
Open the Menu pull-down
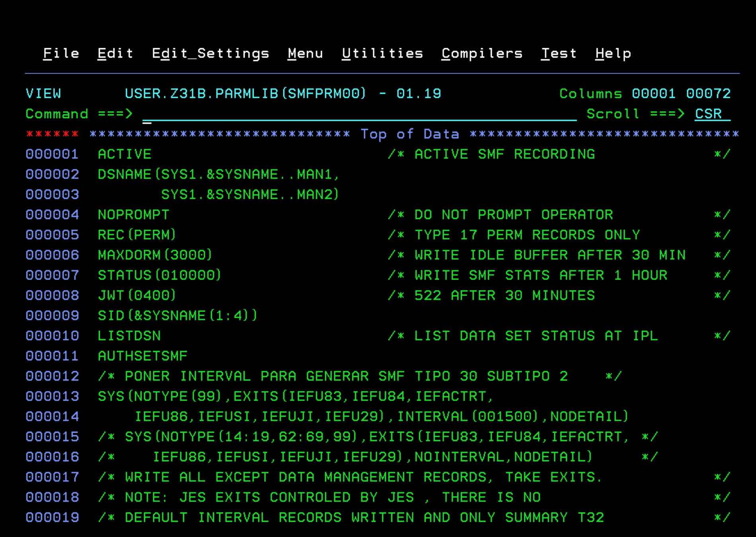click(305, 53)
